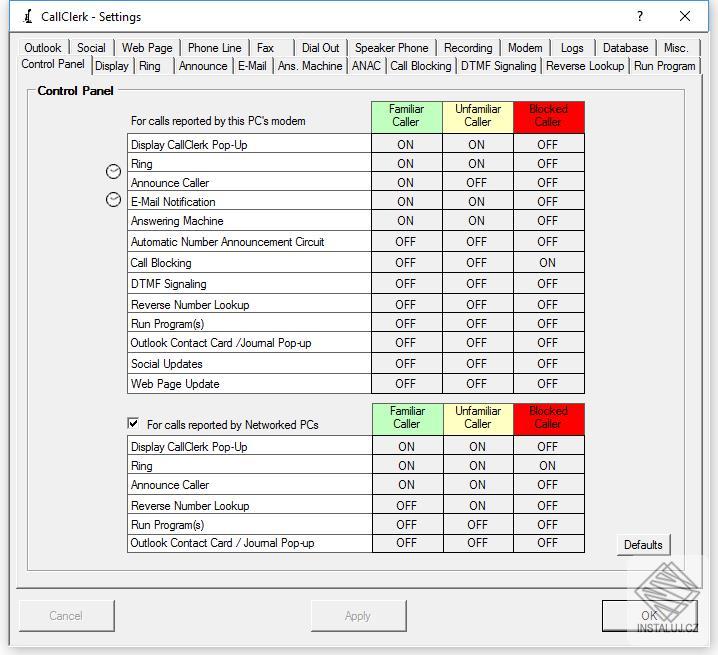The image size is (718, 655).
Task: Close the CallClerk Settings window
Action: coord(685,16)
